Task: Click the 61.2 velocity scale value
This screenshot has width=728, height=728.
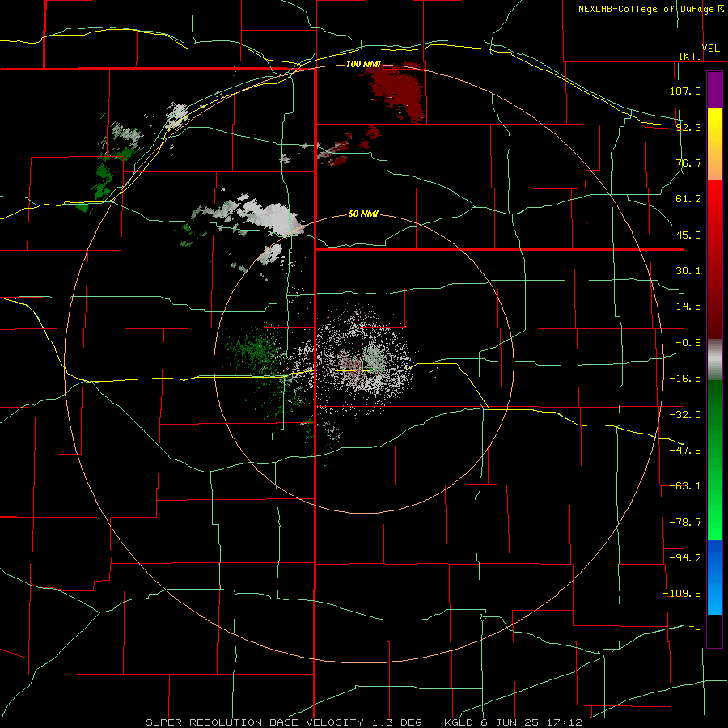Action: tap(688, 199)
